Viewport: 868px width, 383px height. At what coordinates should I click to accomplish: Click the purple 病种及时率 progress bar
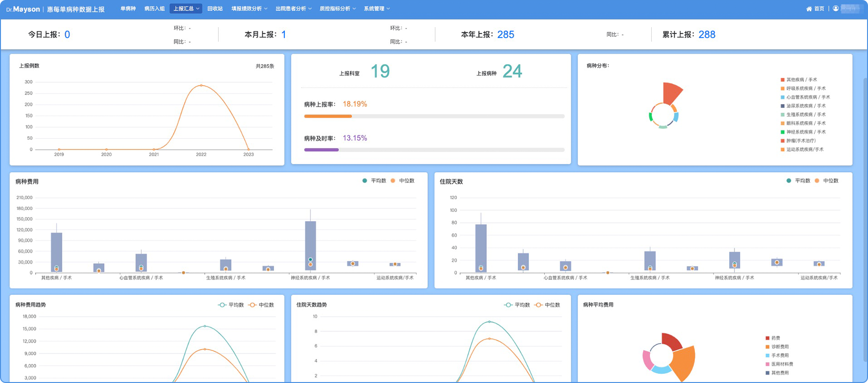[x=321, y=150]
